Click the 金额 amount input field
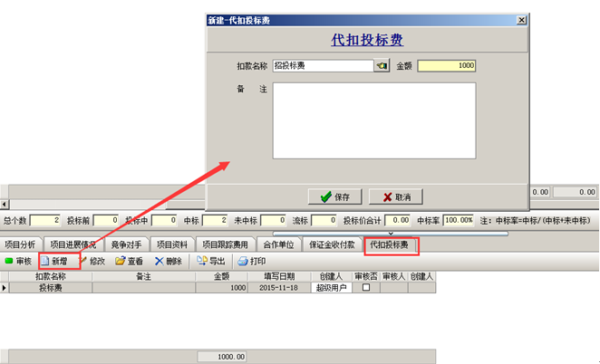The image size is (600, 364). [x=447, y=66]
